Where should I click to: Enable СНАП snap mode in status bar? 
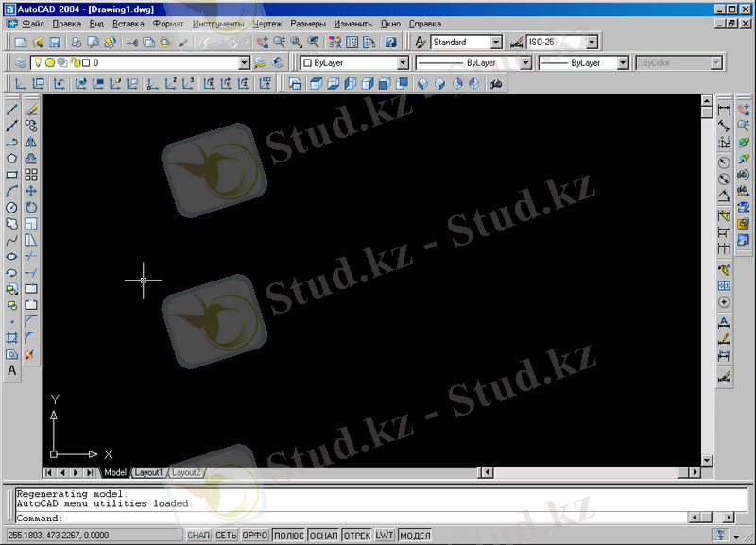coord(198,536)
